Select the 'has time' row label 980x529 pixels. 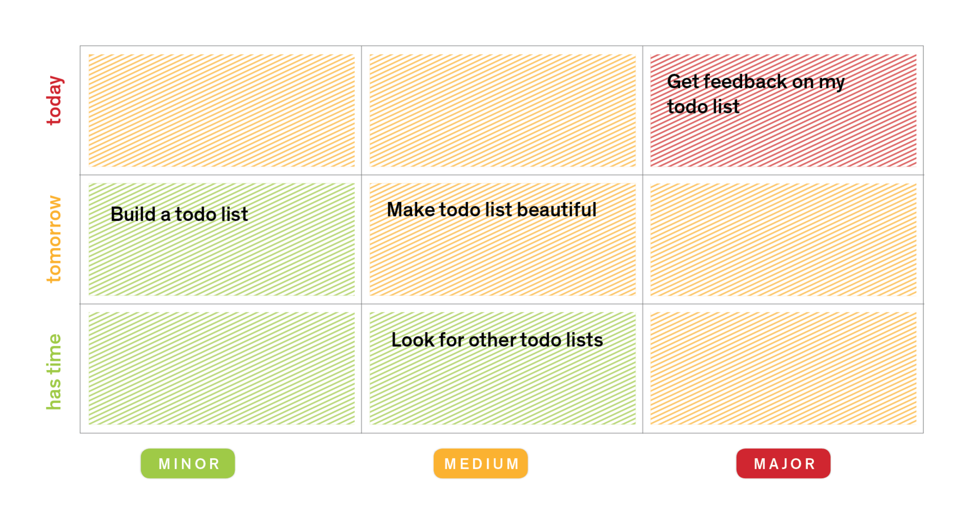tap(54, 372)
